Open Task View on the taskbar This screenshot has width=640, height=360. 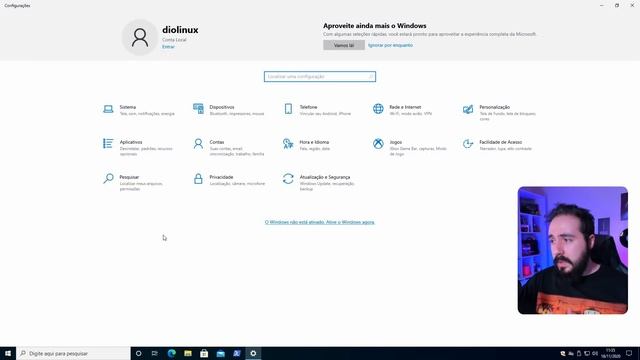click(155, 353)
